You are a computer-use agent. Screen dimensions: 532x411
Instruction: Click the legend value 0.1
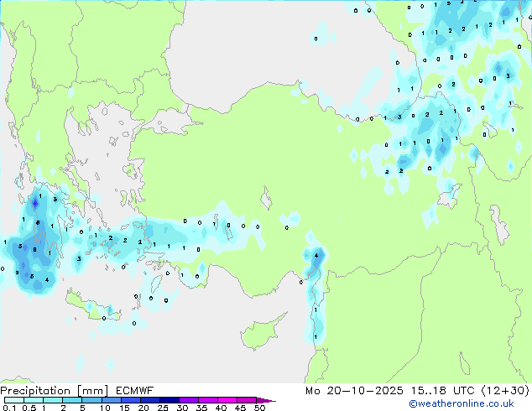9,408
